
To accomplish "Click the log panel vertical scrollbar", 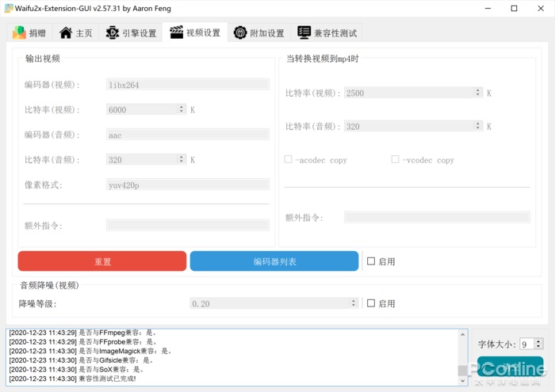I will pos(462,356).
